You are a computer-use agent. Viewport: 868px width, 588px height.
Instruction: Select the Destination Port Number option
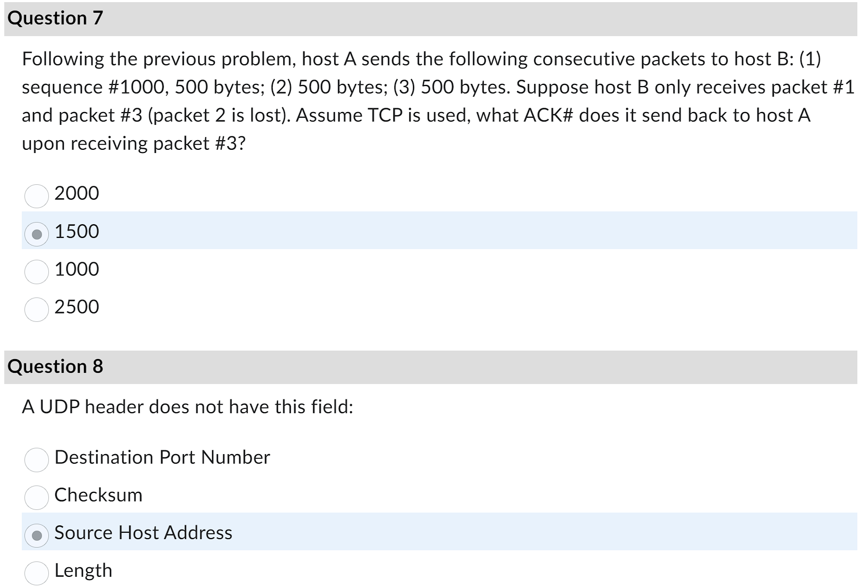(x=36, y=460)
